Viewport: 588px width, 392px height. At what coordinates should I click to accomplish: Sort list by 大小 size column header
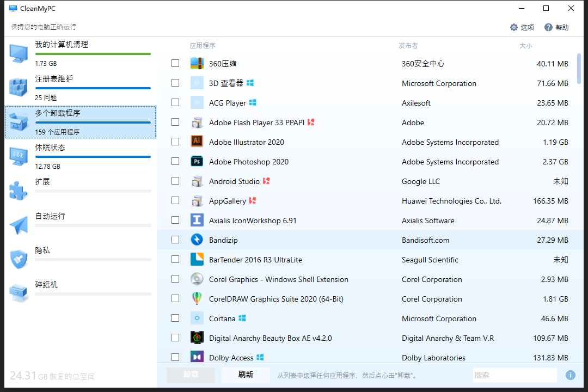pos(525,46)
